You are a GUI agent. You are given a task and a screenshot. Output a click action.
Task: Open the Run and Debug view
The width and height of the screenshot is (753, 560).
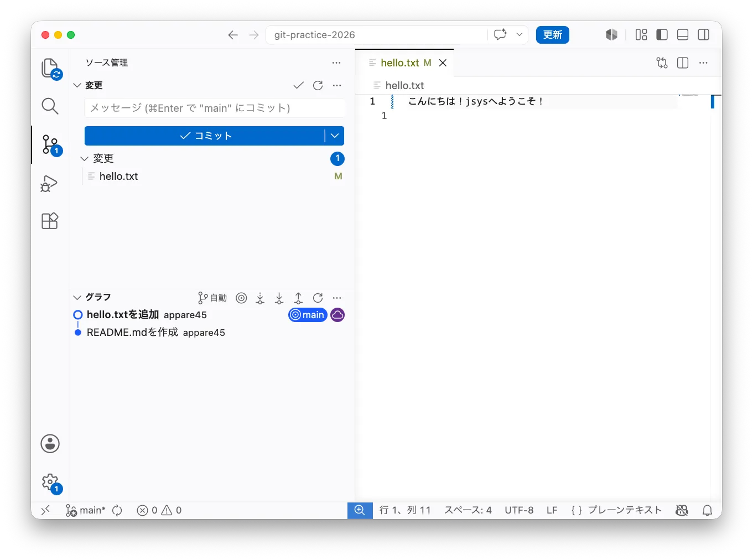point(49,184)
